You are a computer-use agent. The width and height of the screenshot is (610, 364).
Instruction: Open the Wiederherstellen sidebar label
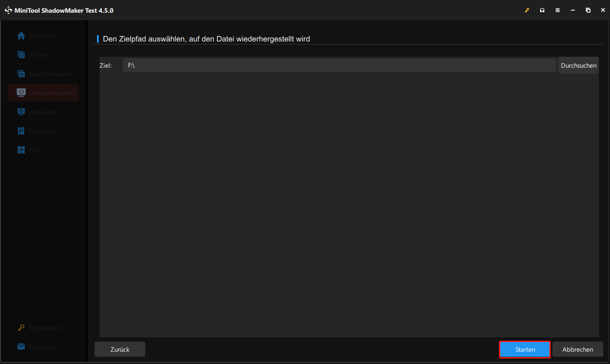(53, 93)
